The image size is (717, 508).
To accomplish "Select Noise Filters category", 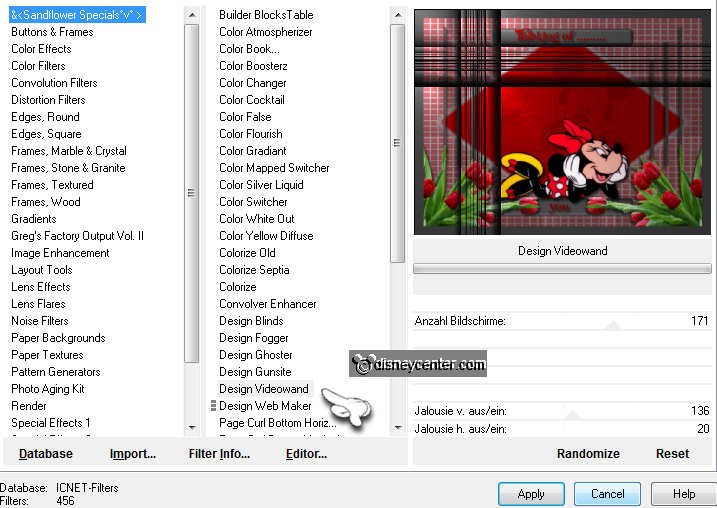I will click(40, 321).
